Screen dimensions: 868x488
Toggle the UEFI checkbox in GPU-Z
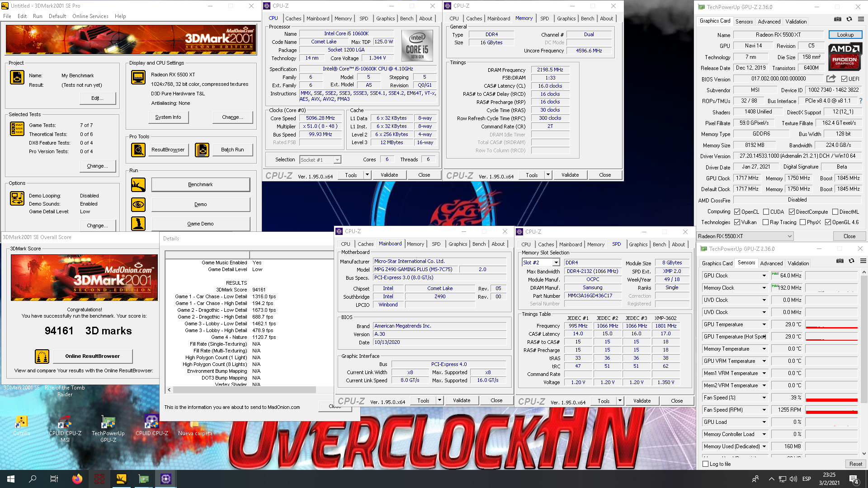coord(844,79)
